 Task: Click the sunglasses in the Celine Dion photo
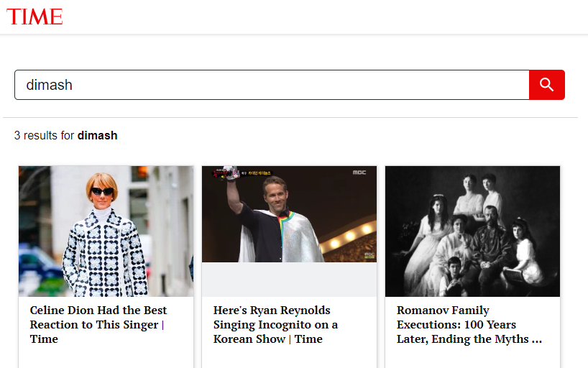101,192
